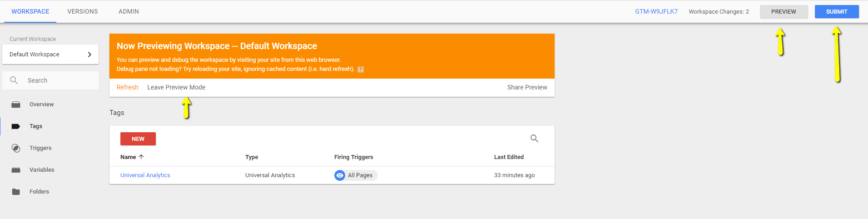Click the blue Submit button
Screen dimensions: 868x219
837,12
